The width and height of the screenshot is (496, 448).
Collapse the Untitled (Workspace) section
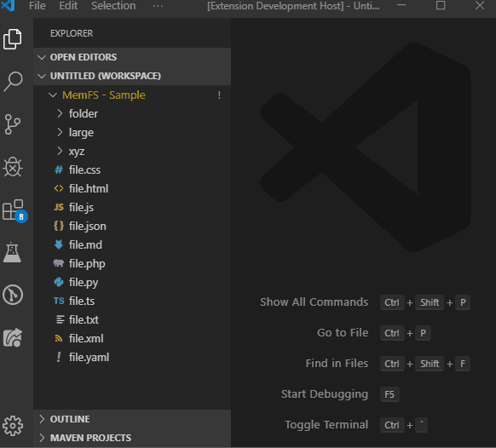[x=42, y=76]
